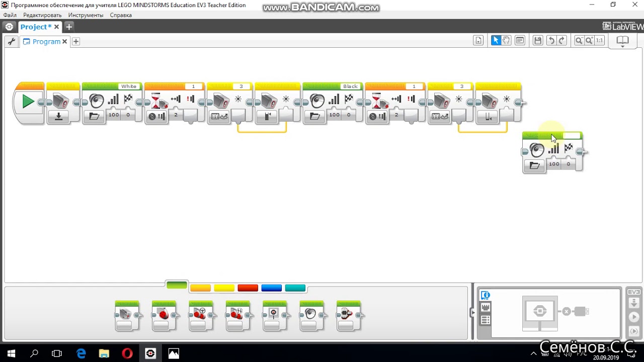Zoom in on the program canvas
This screenshot has height=362, width=644.
[x=589, y=41]
